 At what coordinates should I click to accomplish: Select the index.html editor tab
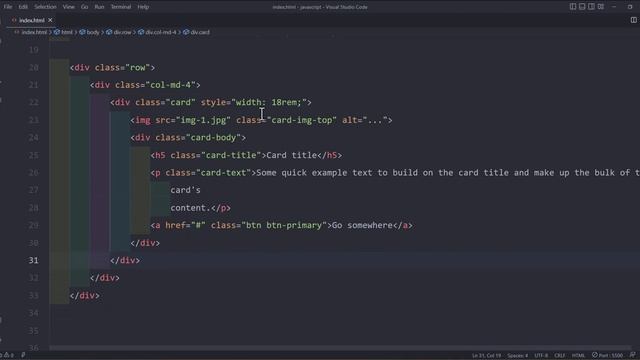pos(31,20)
